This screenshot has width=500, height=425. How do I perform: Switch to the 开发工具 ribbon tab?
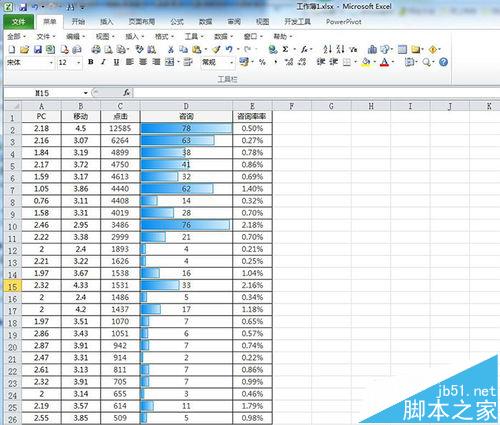[297, 22]
